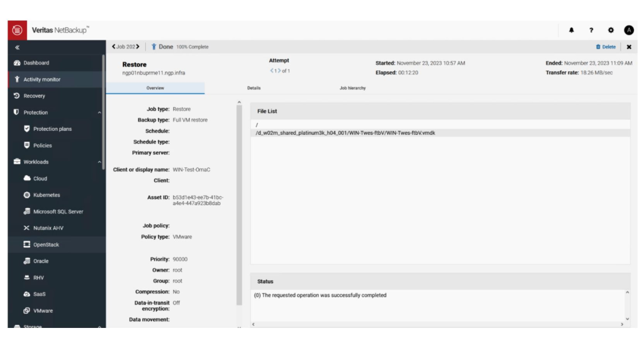
Task: Select the root slash file list row
Action: click(440, 125)
